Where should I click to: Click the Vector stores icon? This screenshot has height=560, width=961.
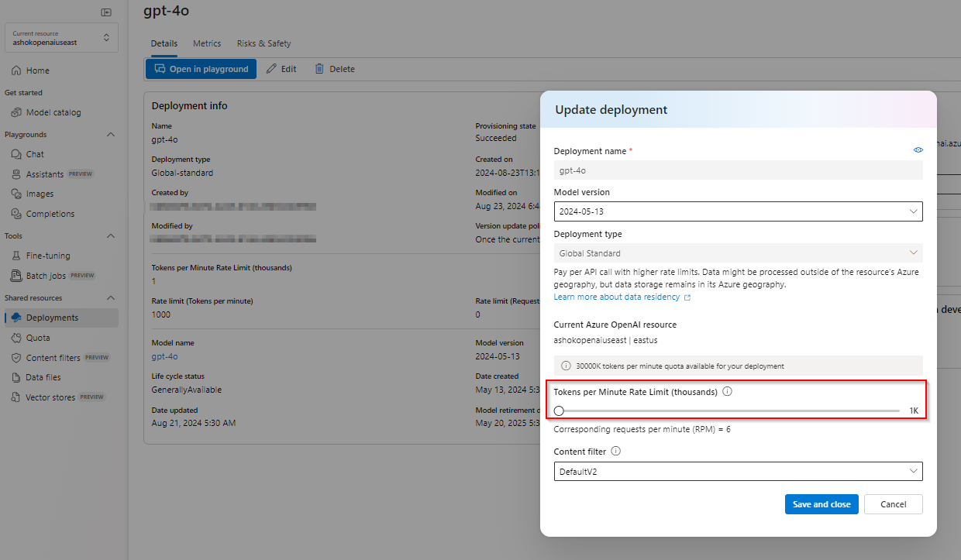pos(16,397)
